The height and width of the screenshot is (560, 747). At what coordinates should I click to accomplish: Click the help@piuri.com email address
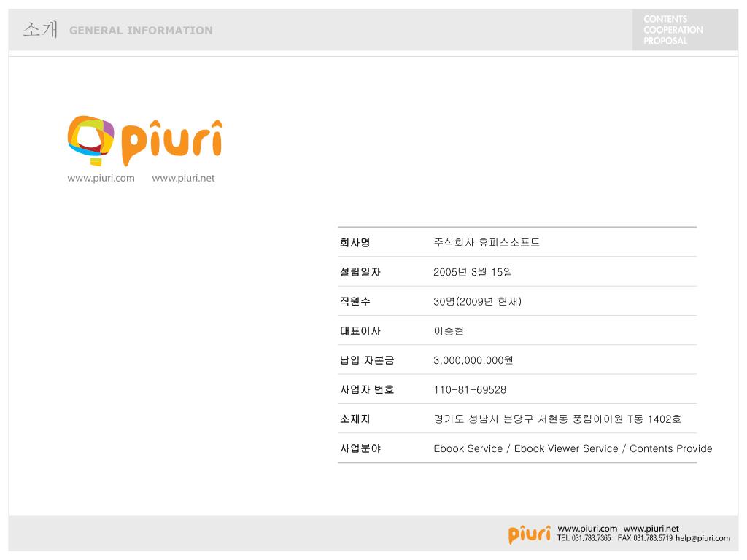point(703,538)
